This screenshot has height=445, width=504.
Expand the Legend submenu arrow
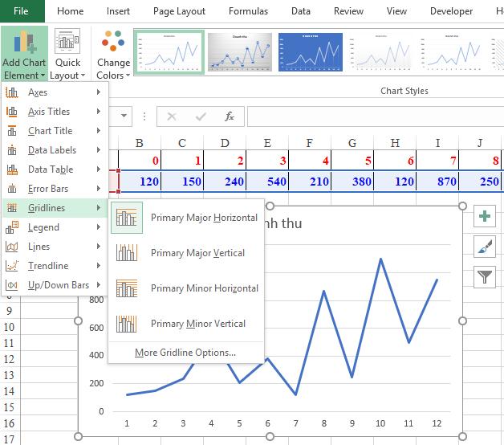tap(99, 227)
